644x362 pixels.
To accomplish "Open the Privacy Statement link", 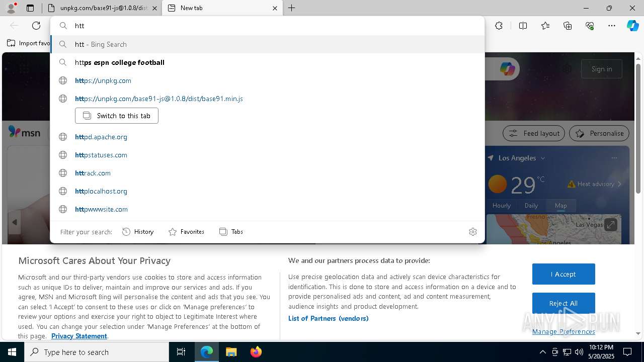I will (79, 336).
